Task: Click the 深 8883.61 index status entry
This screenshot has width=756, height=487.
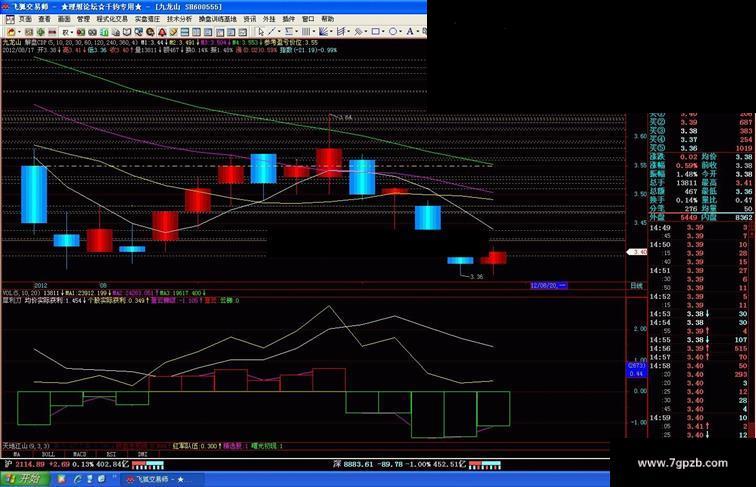Action: click(417, 464)
